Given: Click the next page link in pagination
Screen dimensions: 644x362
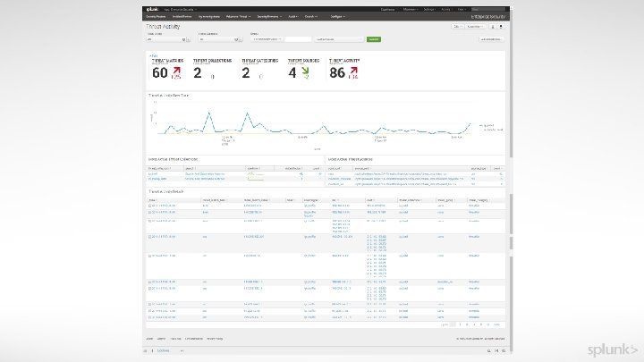Looking at the screenshot, I should pos(496,324).
